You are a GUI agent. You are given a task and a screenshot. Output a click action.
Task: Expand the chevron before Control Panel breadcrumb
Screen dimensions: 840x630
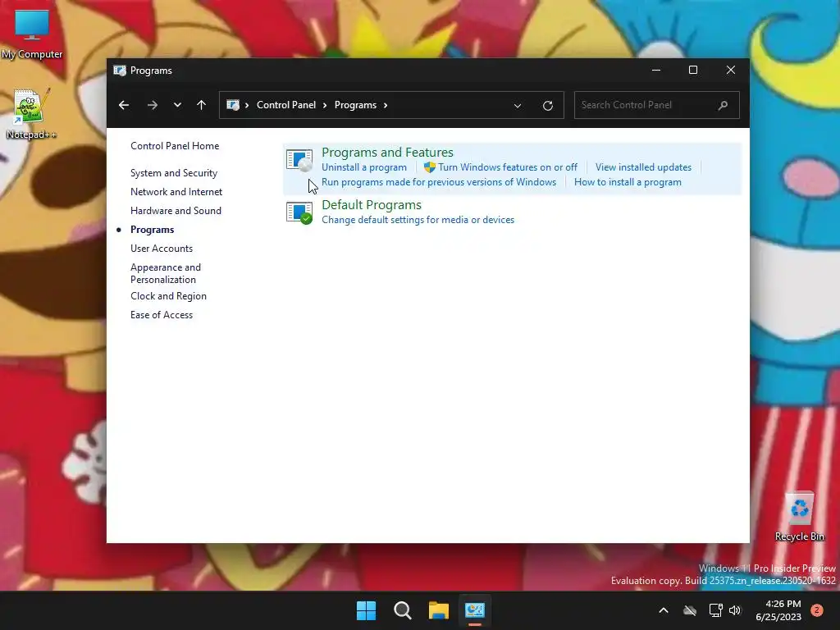tap(247, 105)
